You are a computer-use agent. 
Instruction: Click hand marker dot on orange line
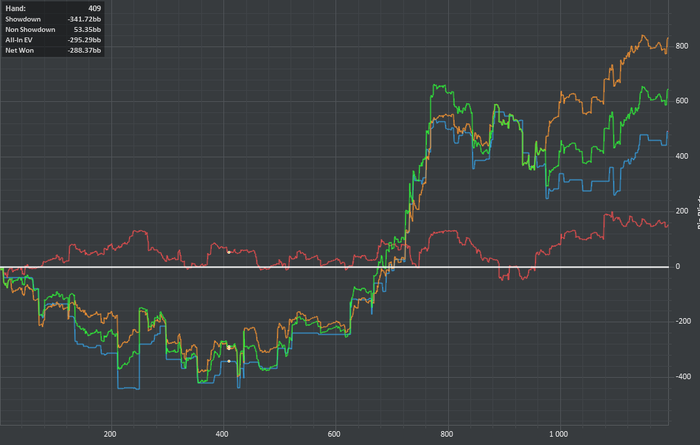[229, 347]
